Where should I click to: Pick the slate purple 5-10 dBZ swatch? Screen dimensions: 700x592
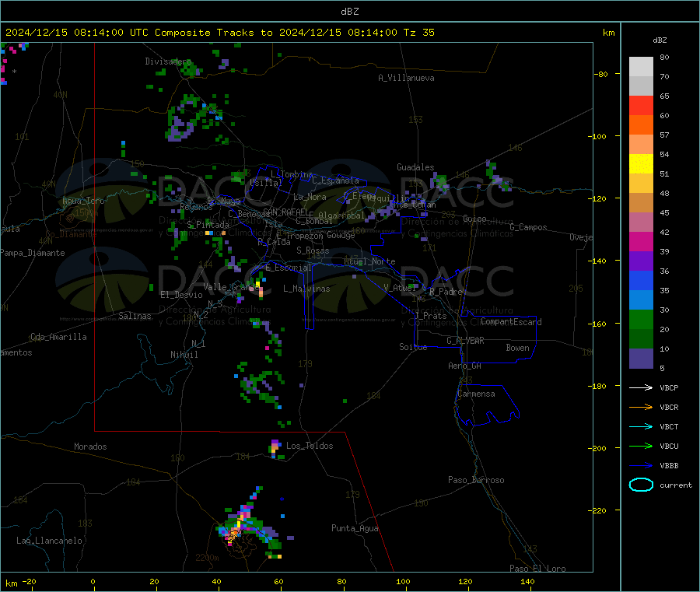[641, 359]
